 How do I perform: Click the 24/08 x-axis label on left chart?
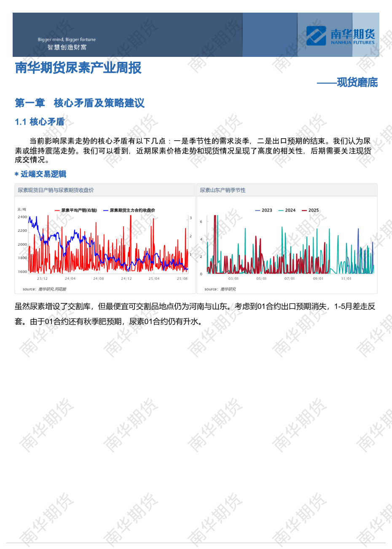coord(98,279)
